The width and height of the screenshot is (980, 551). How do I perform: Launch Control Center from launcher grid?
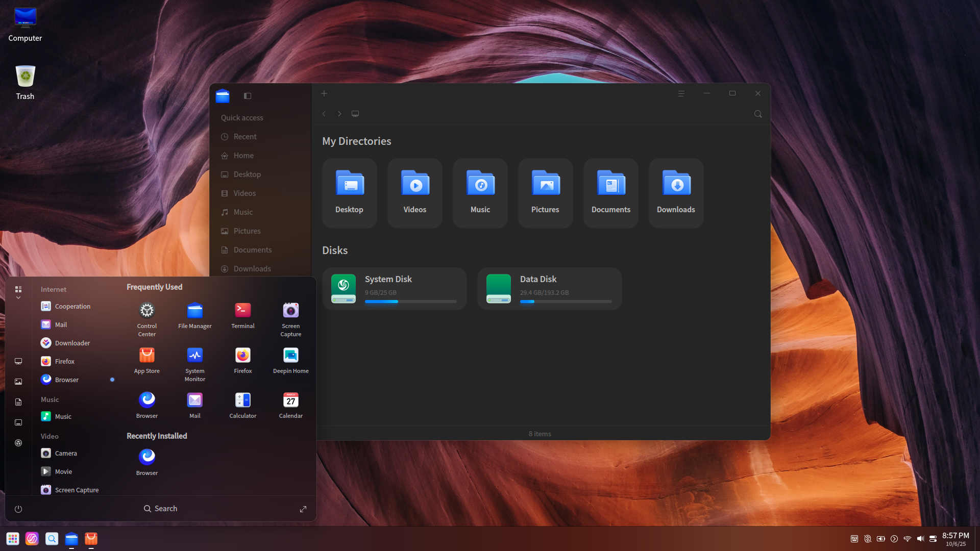(146, 311)
